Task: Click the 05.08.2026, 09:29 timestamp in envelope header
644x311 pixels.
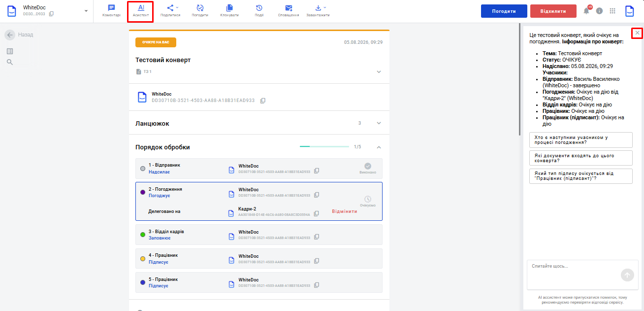Action: click(363, 42)
